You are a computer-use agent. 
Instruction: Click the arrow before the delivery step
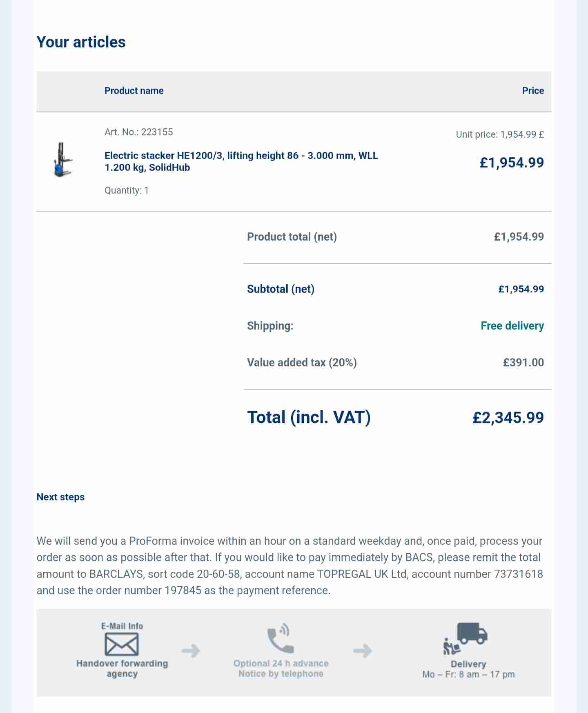coord(363,650)
